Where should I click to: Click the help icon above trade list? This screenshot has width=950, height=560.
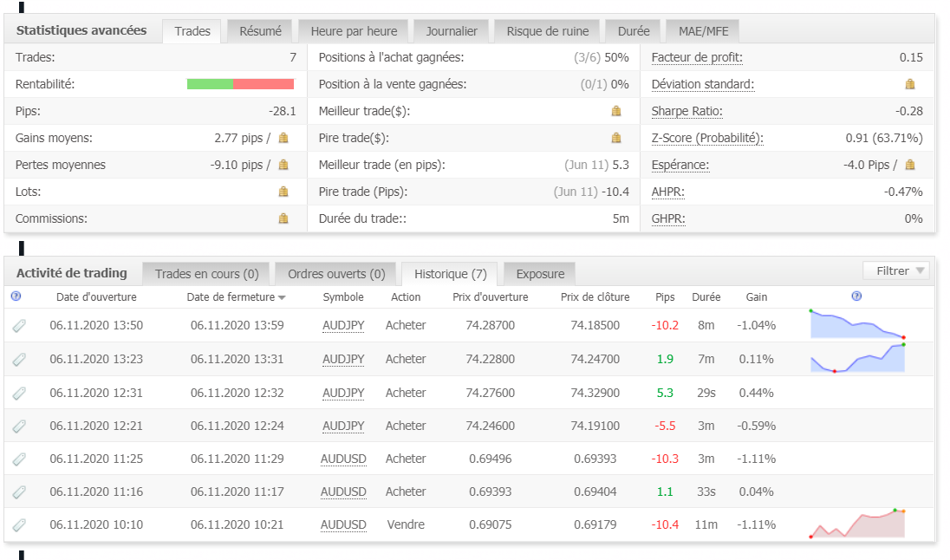pos(15,296)
